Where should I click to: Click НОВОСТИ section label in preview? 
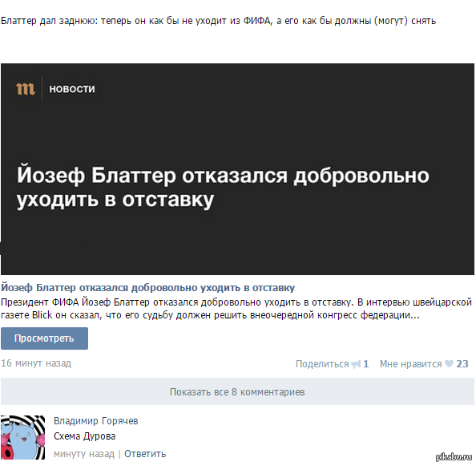coord(72,89)
